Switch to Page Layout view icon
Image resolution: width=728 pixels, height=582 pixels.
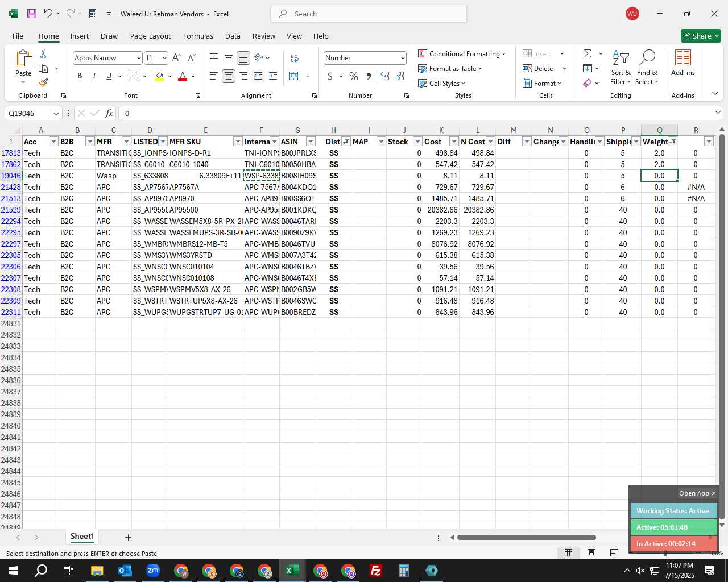pos(591,552)
